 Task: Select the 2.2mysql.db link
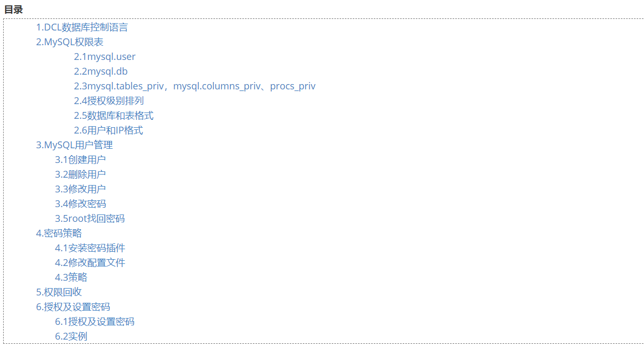pos(100,71)
